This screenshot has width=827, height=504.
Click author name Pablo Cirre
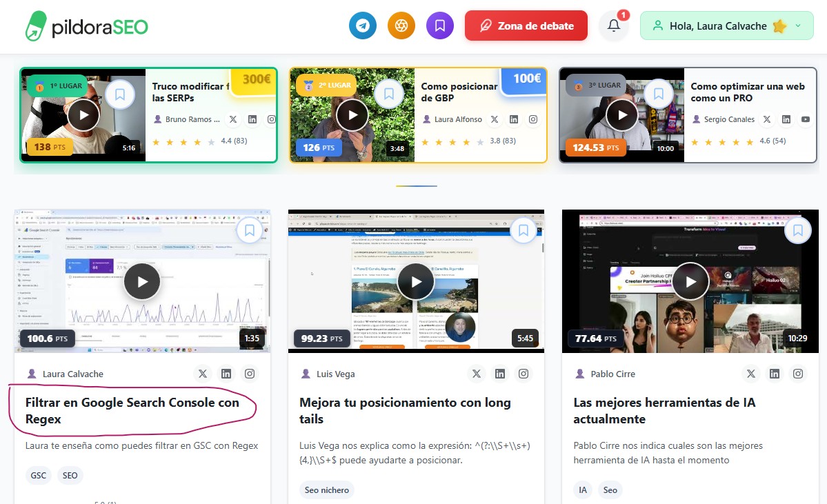click(x=613, y=374)
